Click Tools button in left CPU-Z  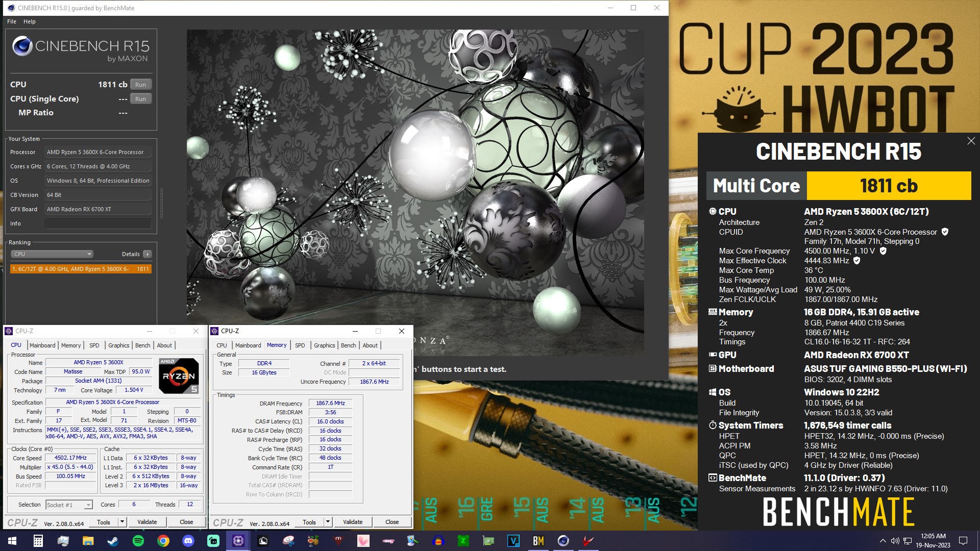[104, 522]
